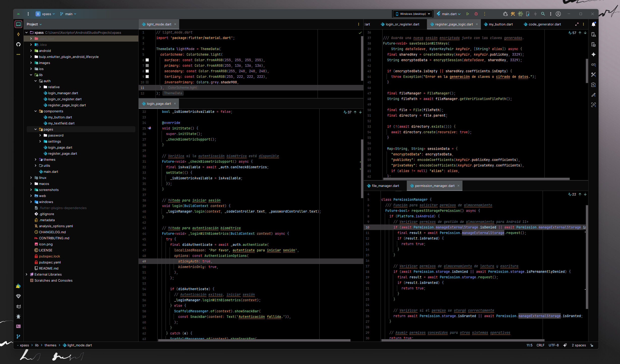The image size is (620, 364).
Task: Click the breakpoint gutter marker at line 25
Action: click(x=149, y=128)
